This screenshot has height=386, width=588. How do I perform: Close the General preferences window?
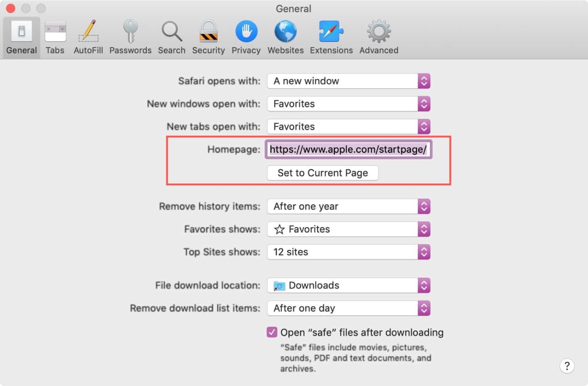click(x=11, y=8)
